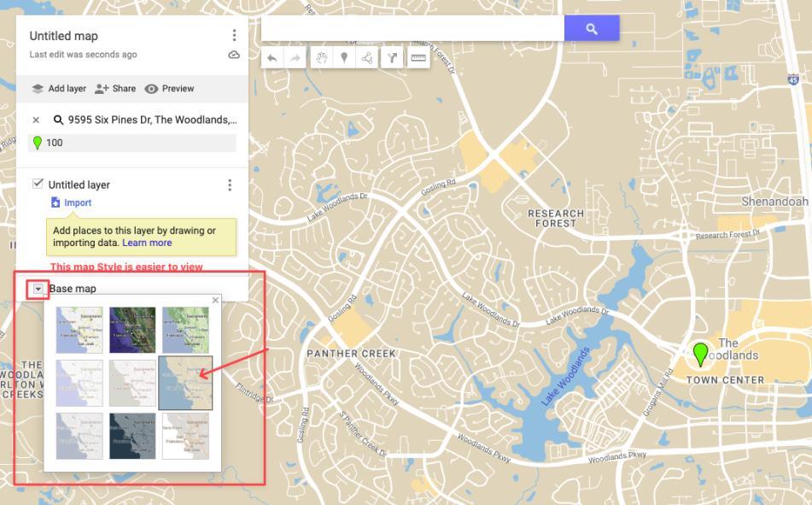This screenshot has height=505, width=812.
Task: Undo the last map edit
Action: click(272, 58)
